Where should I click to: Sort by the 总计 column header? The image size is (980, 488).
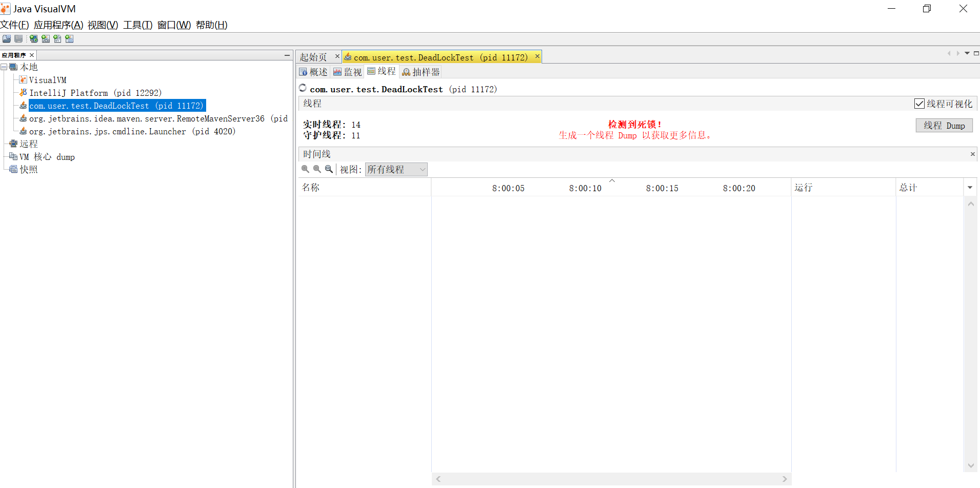pyautogui.click(x=930, y=188)
